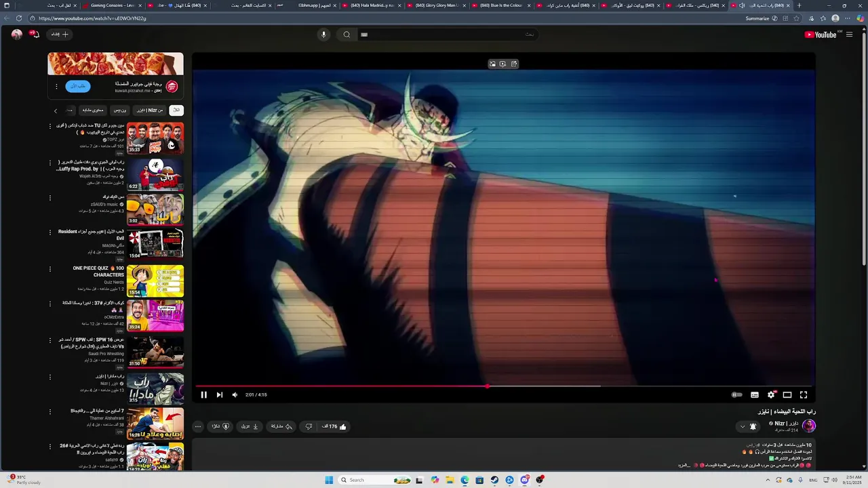Click the Thanks button below the video
Screen dimensions: 868x488
coord(220,426)
